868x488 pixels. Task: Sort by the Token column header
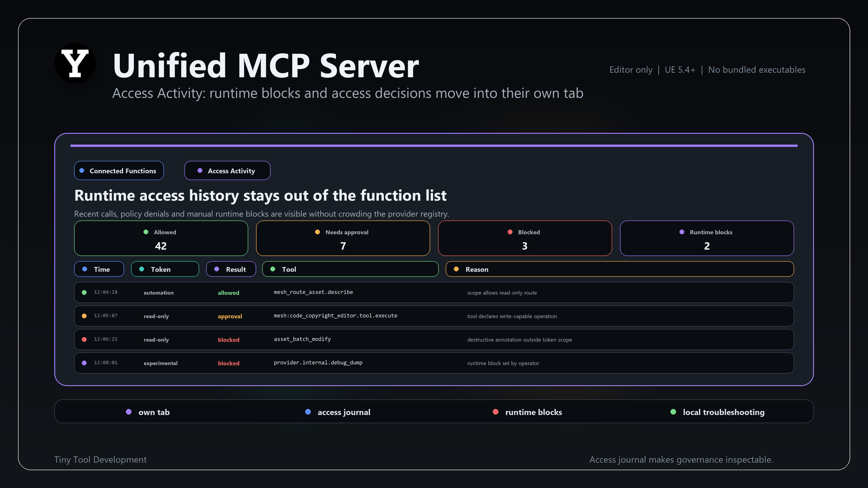(x=165, y=269)
